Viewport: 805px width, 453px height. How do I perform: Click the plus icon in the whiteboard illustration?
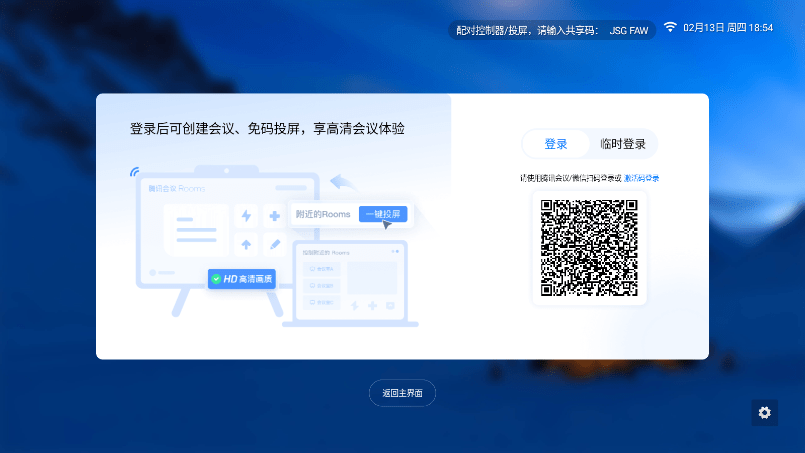(275, 216)
